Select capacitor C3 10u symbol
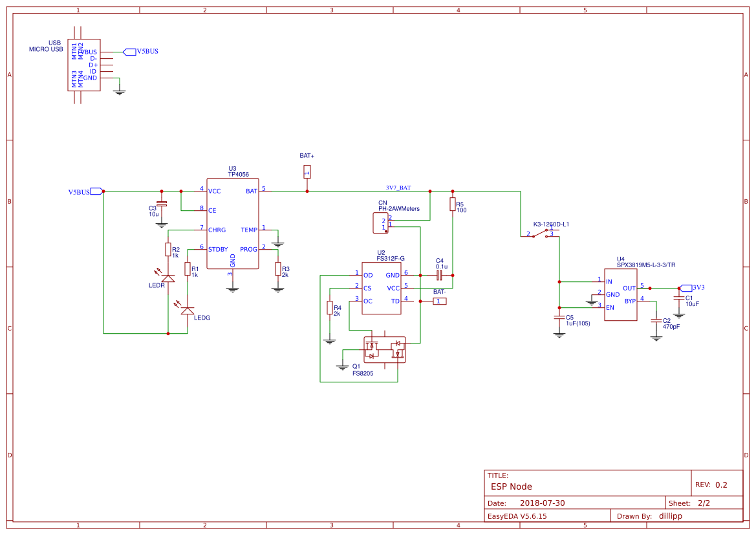This screenshot has height=535, width=756. click(x=162, y=204)
